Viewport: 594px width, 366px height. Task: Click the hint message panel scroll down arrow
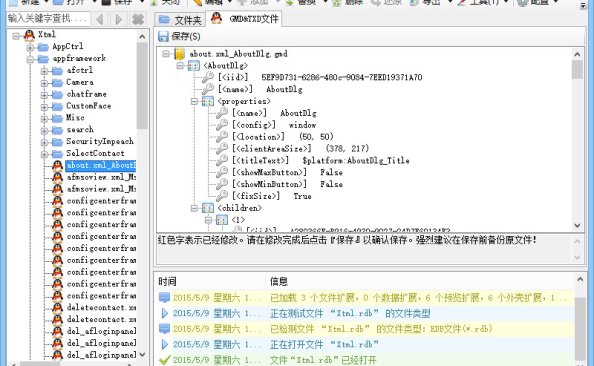click(x=577, y=257)
